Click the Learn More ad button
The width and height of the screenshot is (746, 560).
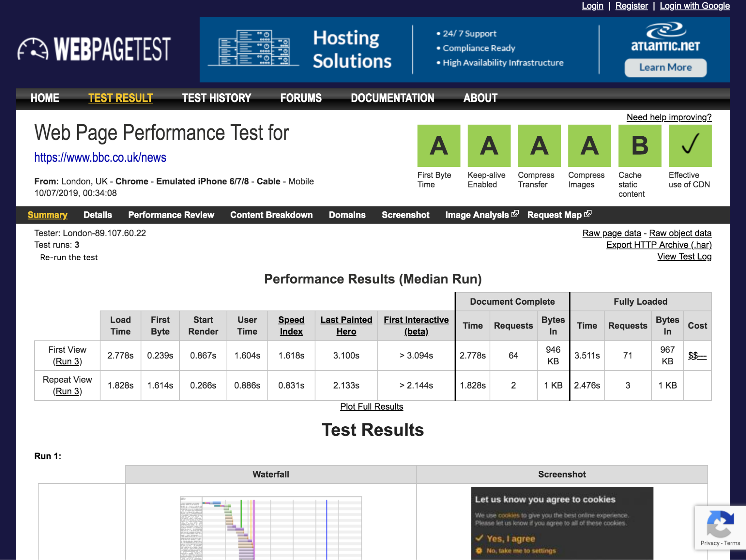pyautogui.click(x=665, y=68)
